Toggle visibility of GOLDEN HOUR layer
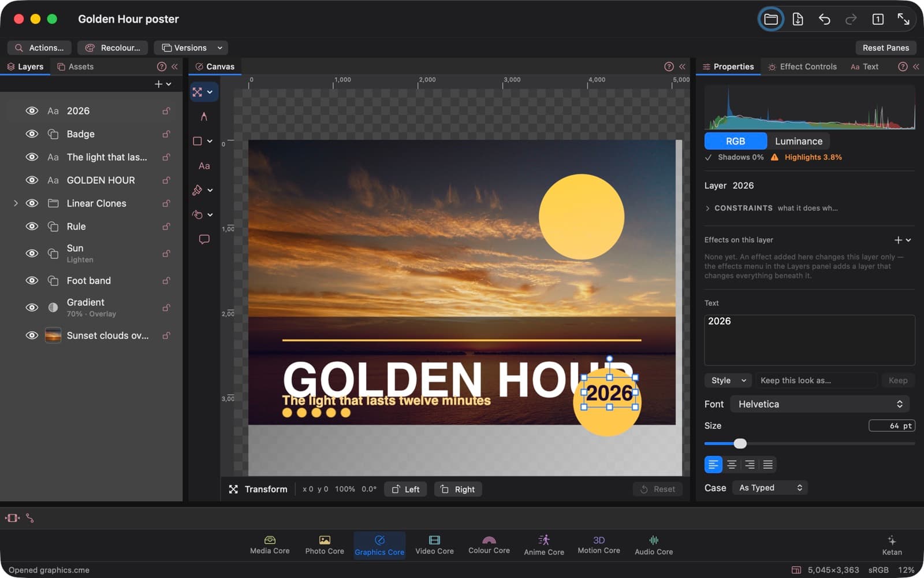Screen dimensions: 924x578 coord(32,180)
